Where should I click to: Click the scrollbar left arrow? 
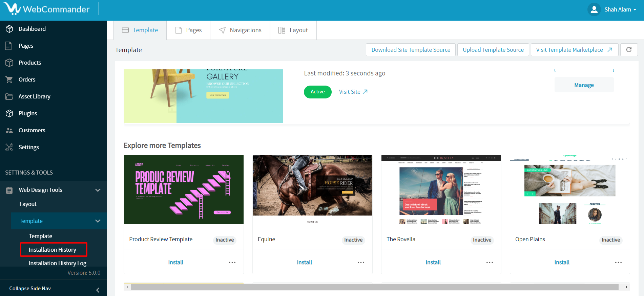127,287
